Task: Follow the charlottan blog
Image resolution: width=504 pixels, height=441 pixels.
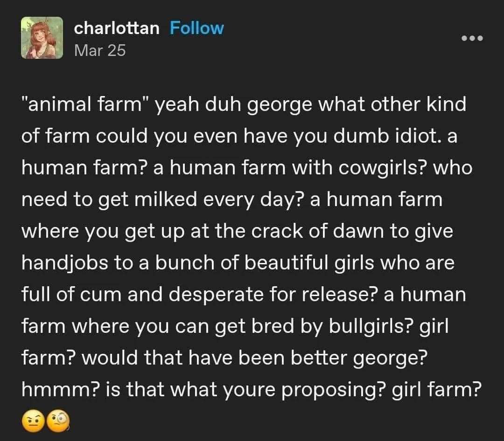Action: pyautogui.click(x=196, y=28)
